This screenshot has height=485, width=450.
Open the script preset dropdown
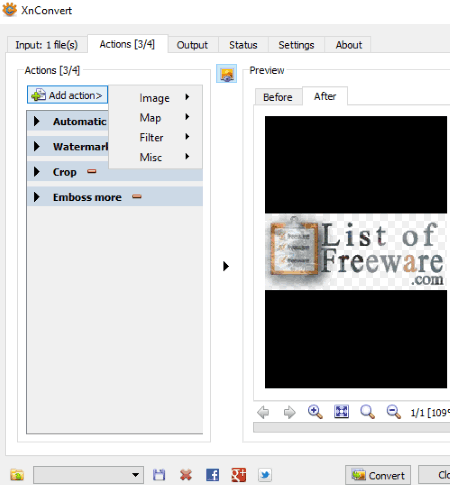89,475
